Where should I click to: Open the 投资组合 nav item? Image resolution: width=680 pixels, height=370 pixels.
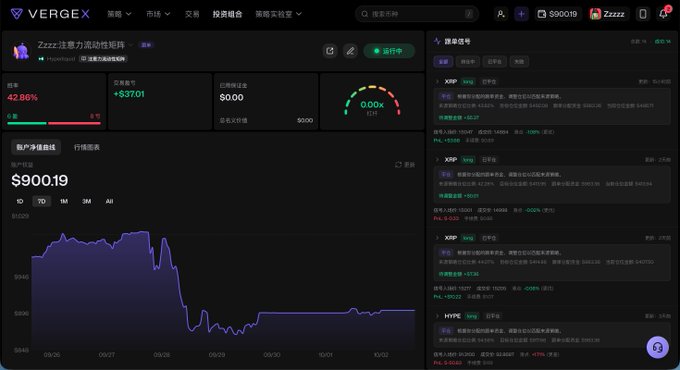coord(227,14)
